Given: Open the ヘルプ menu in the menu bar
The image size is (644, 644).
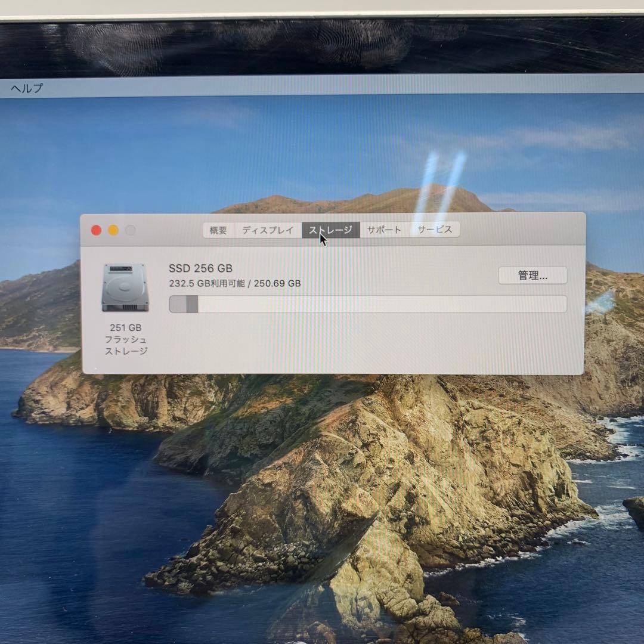Looking at the screenshot, I should 26,88.
